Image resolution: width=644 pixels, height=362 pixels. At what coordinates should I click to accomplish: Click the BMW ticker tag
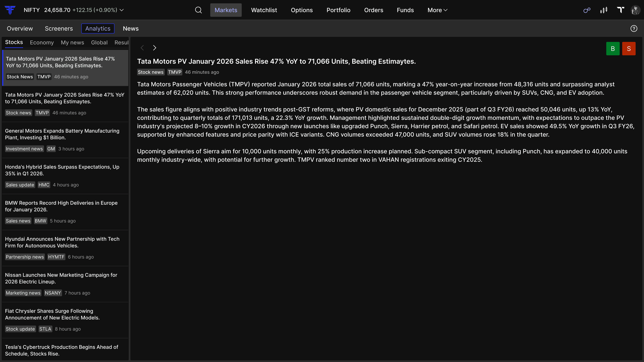(40, 221)
